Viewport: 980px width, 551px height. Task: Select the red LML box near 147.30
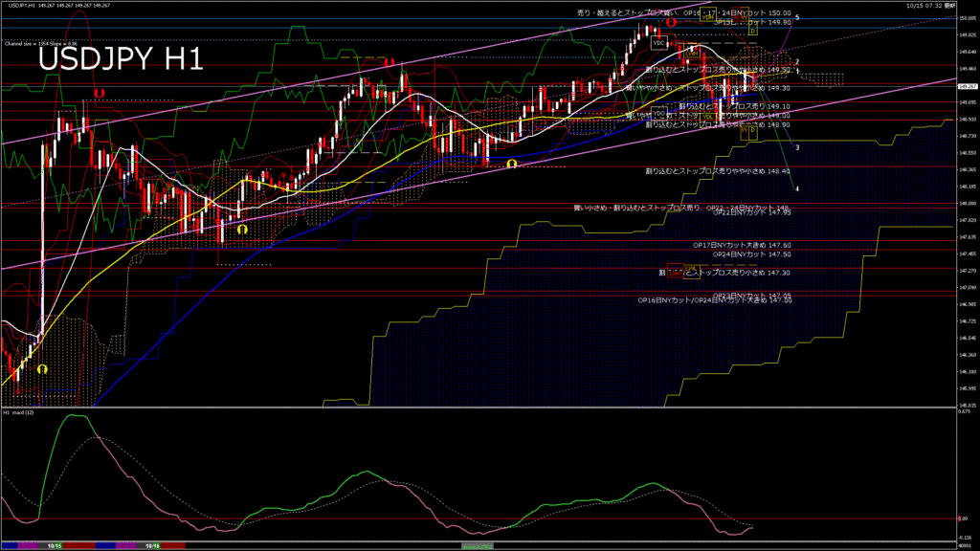click(x=677, y=269)
